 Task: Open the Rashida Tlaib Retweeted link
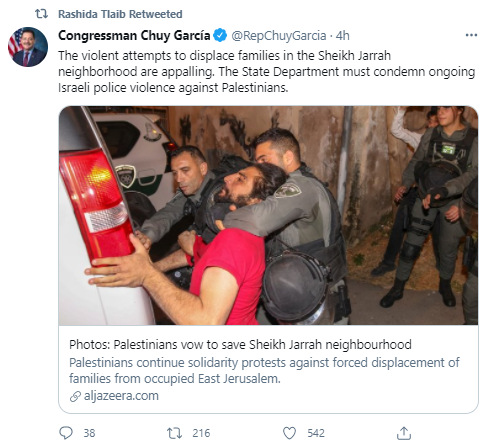pyautogui.click(x=120, y=14)
